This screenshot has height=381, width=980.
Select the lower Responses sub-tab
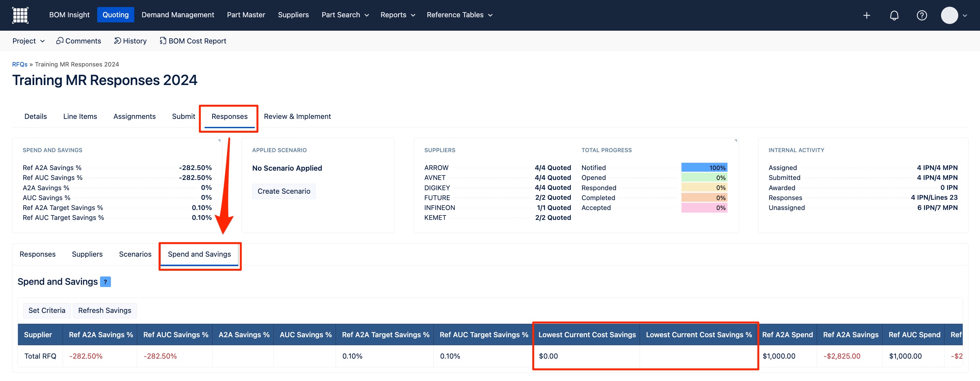(x=37, y=254)
